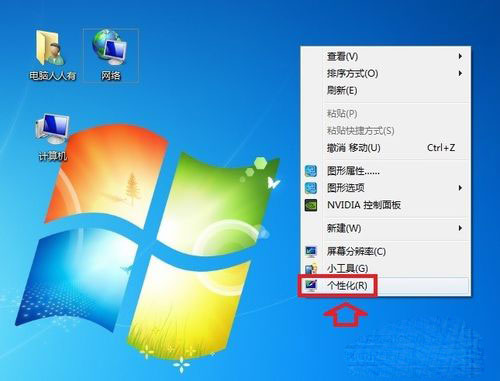Click the 个性化 personalize icon

click(x=311, y=285)
